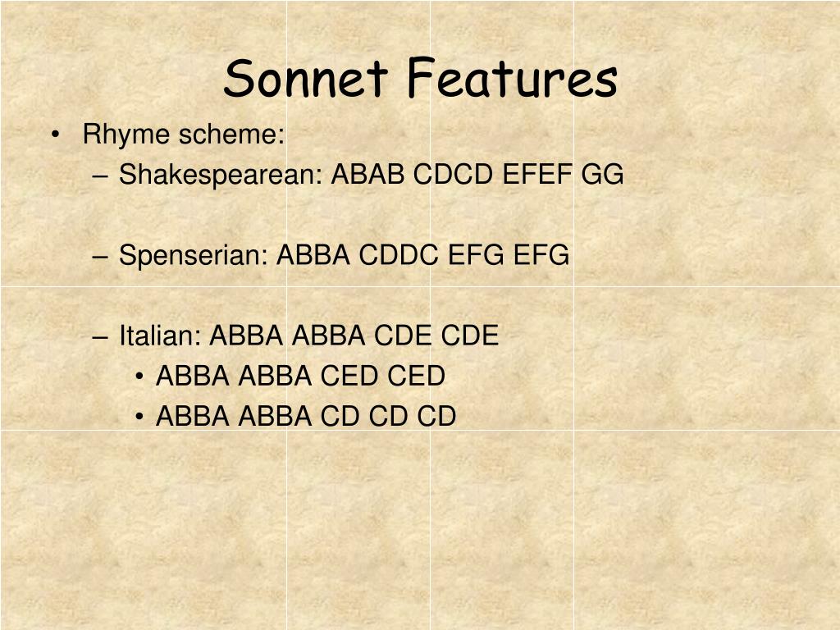Click CDDC in the Spenserian line
Viewport: 840px width, 630px height.
click(399, 254)
